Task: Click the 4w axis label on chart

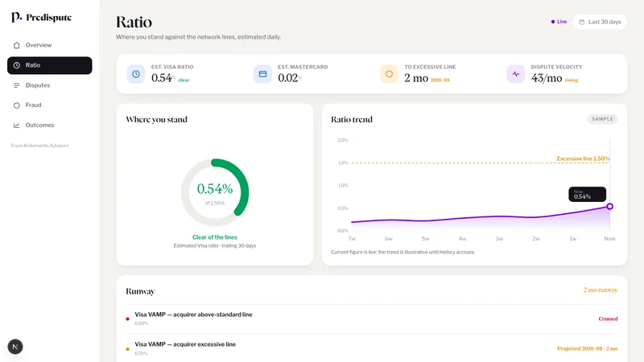Action: point(462,238)
